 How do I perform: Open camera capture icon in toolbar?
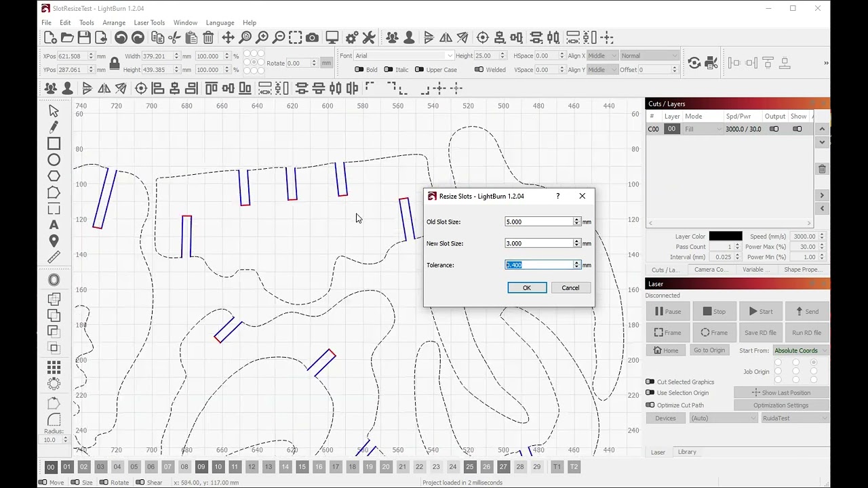pyautogui.click(x=312, y=38)
